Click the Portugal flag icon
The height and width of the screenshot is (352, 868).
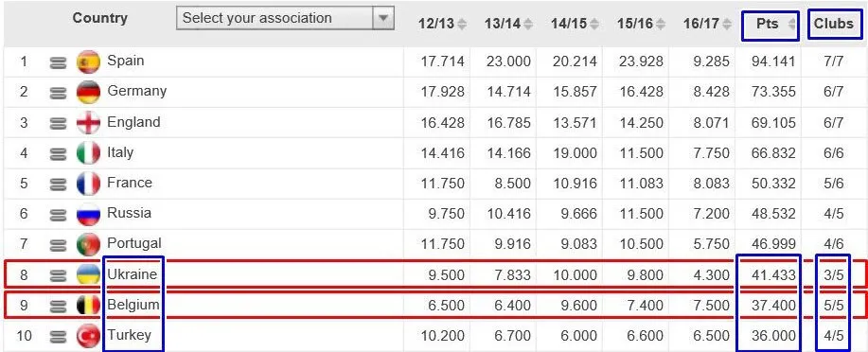pos(89,244)
